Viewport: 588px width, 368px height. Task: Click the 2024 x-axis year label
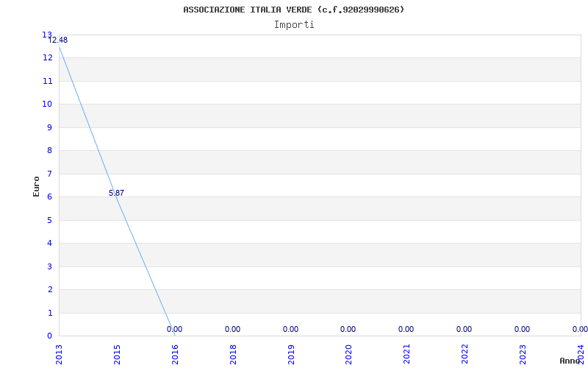coord(581,355)
